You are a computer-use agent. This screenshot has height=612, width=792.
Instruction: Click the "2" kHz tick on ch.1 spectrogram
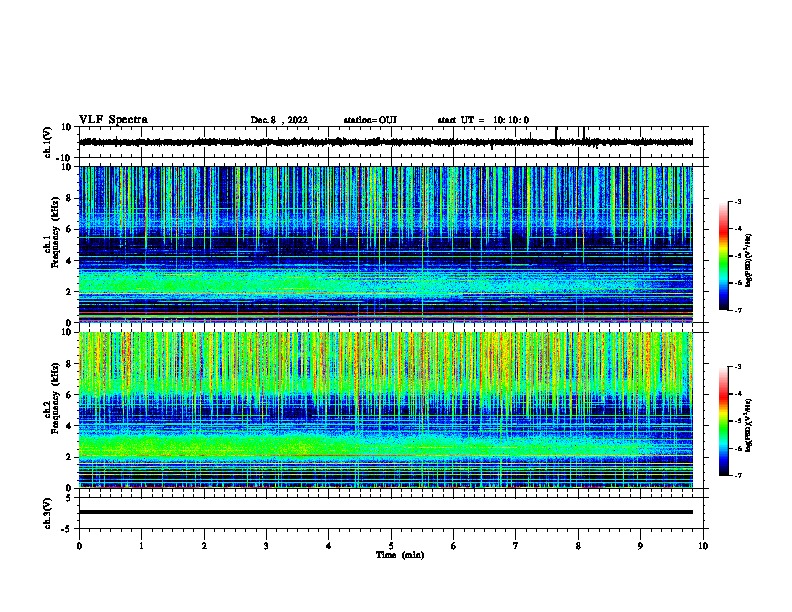tap(69, 292)
